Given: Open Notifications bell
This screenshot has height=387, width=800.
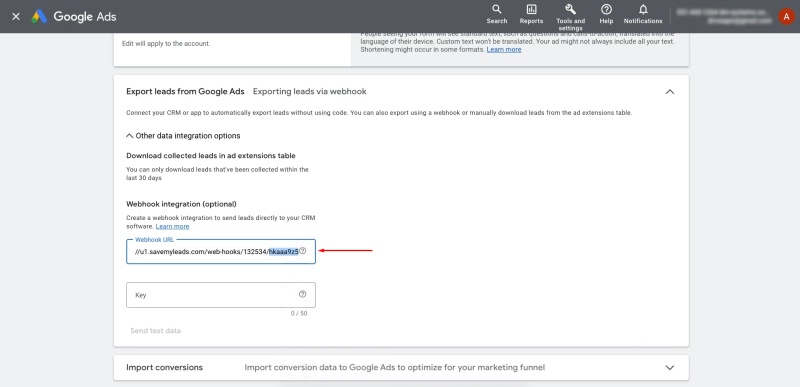Looking at the screenshot, I should tap(643, 14).
